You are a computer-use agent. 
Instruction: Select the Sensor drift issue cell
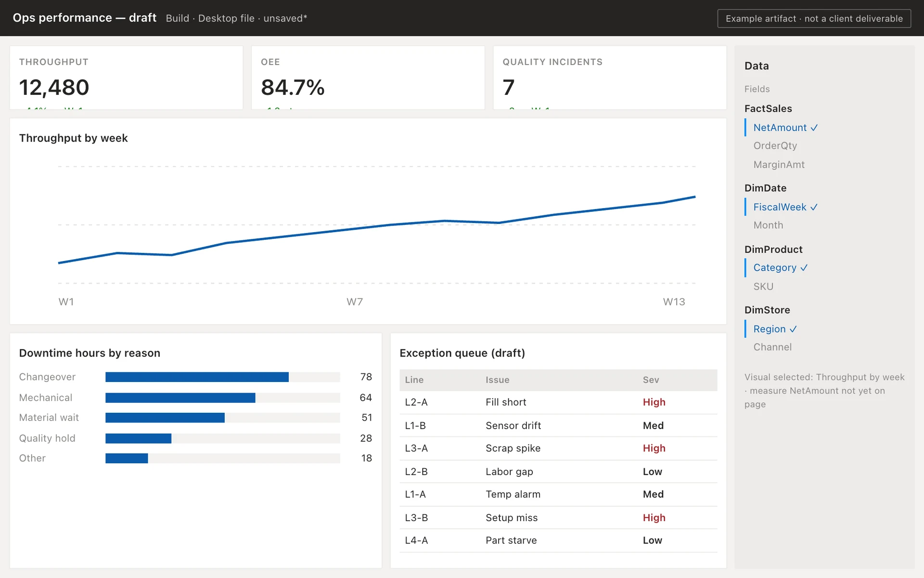pyautogui.click(x=513, y=426)
